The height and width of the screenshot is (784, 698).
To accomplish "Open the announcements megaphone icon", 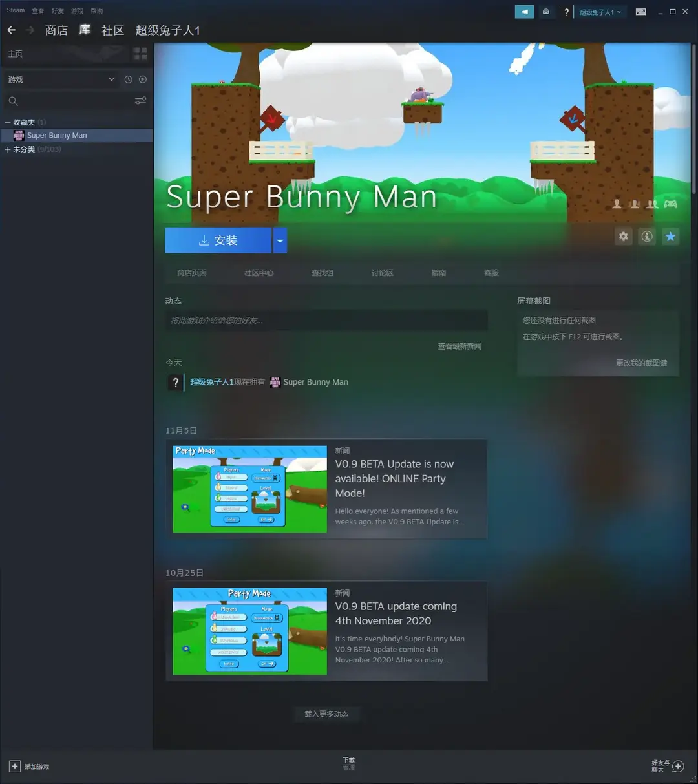I will (x=524, y=12).
